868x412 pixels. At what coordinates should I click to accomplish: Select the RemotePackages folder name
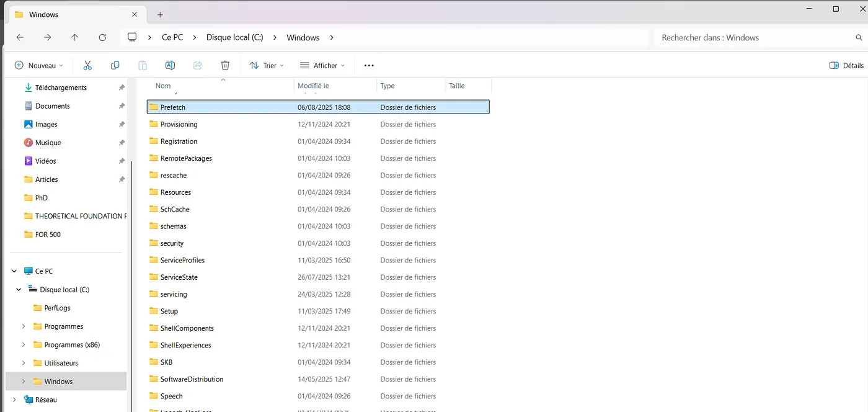pos(186,158)
